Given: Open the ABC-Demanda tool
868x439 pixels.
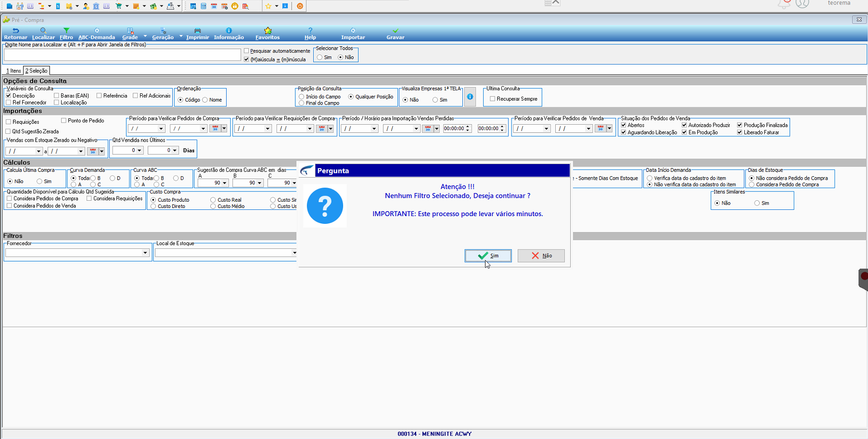Looking at the screenshot, I should pyautogui.click(x=97, y=34).
